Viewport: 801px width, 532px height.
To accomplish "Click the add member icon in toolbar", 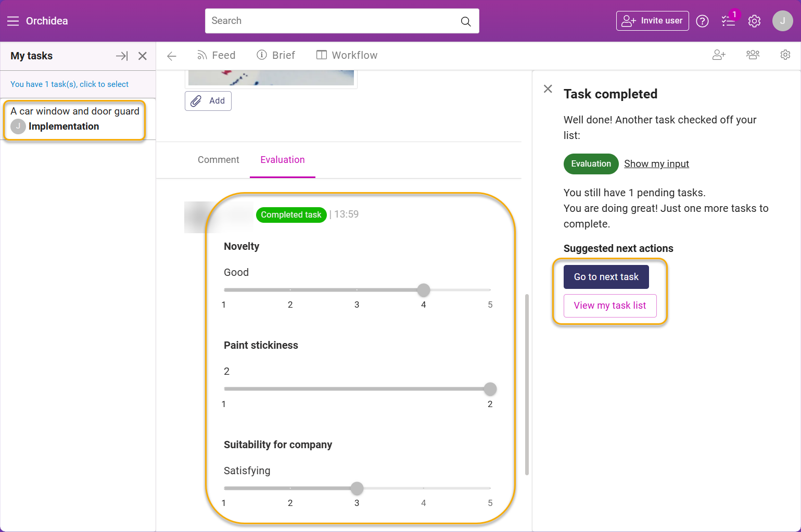I will pyautogui.click(x=719, y=55).
